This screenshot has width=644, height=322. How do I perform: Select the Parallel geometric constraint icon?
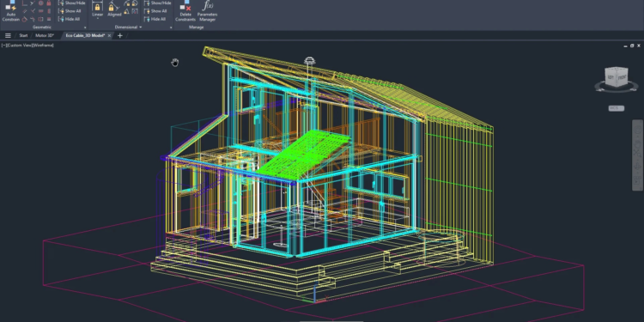click(25, 11)
